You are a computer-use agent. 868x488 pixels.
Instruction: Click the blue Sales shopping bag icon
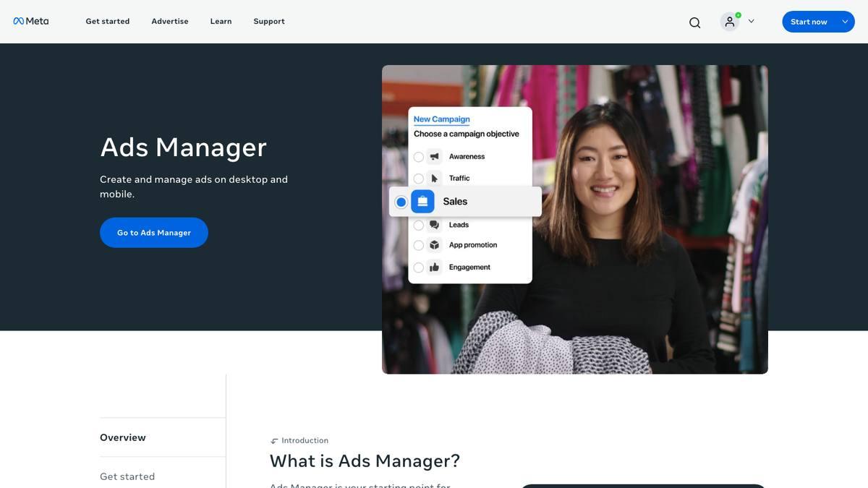pos(422,202)
